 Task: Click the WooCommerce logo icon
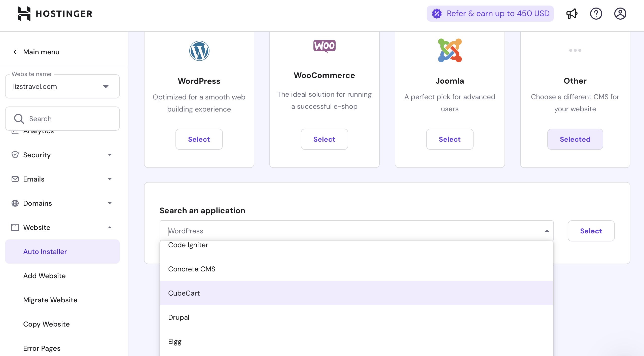pos(324,46)
